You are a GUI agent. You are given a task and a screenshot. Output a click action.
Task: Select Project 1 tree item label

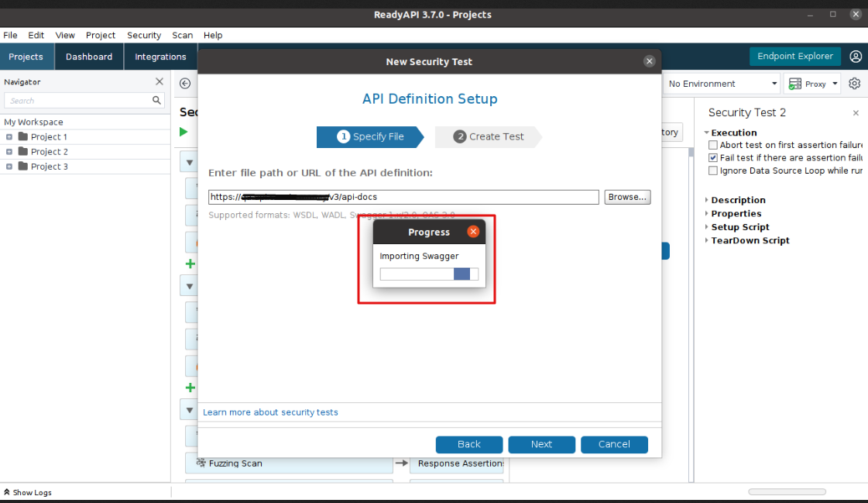pyautogui.click(x=50, y=137)
